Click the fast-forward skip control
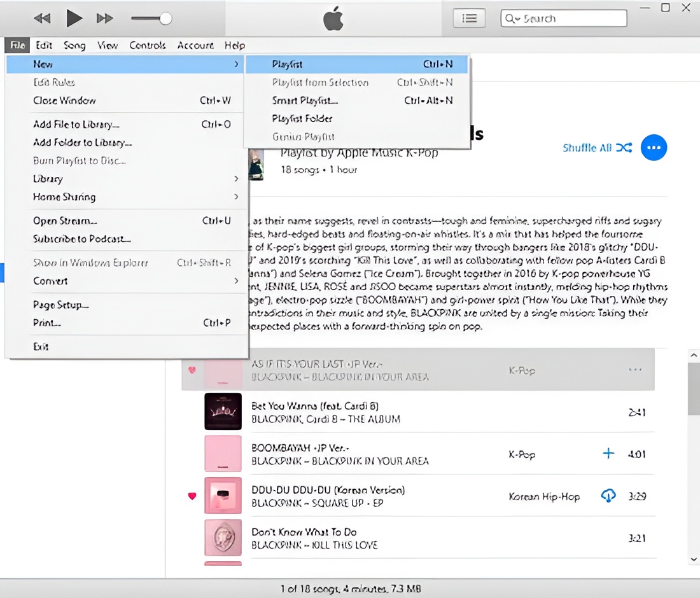The height and width of the screenshot is (598, 700). (104, 18)
